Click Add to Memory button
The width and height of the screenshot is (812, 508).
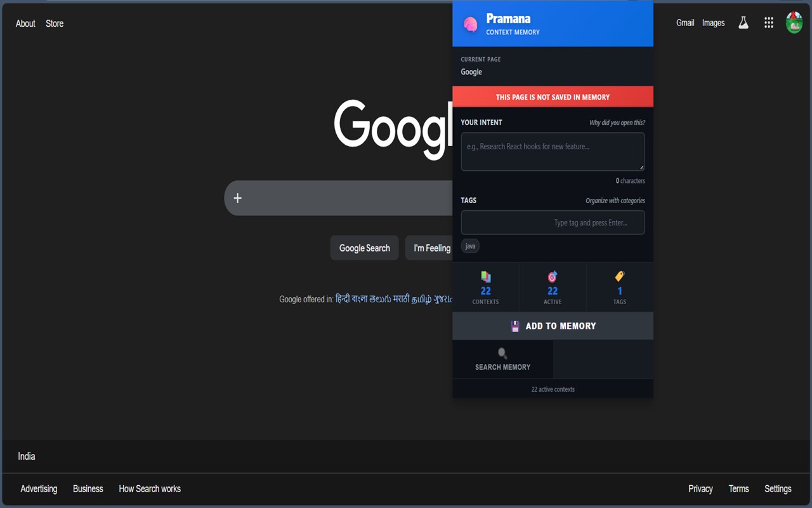point(553,326)
